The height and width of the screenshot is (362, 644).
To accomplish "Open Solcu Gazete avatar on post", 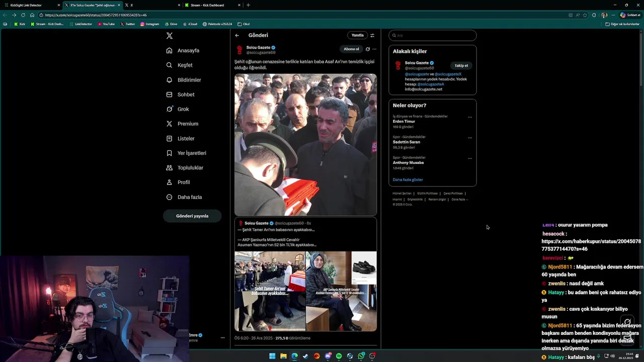I will coord(240,50).
